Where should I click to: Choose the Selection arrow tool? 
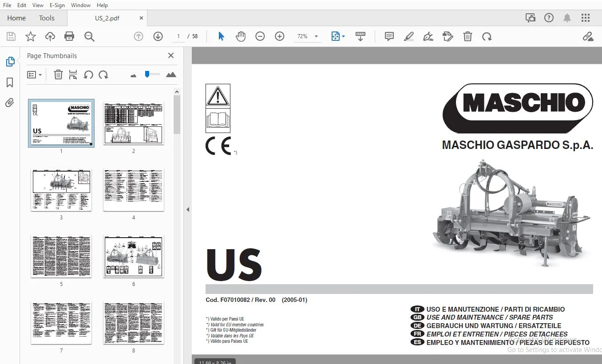[x=221, y=36]
